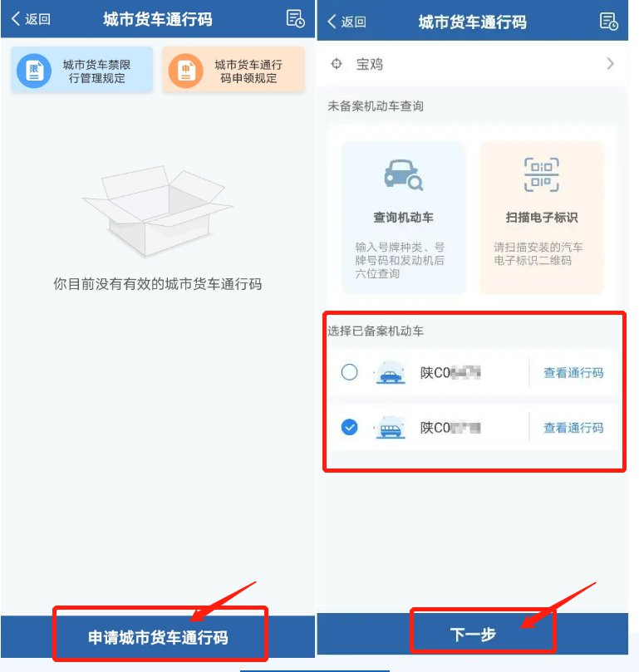This screenshot has height=672, width=639.
Task: Open 查看通行码 link for first vehicle
Action: pos(573,372)
